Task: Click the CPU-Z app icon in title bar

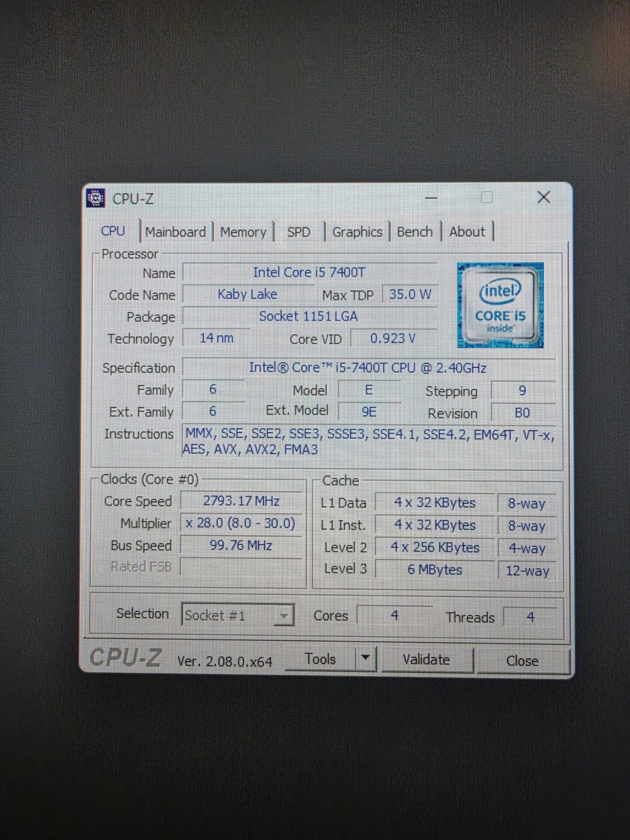Action: (96, 198)
